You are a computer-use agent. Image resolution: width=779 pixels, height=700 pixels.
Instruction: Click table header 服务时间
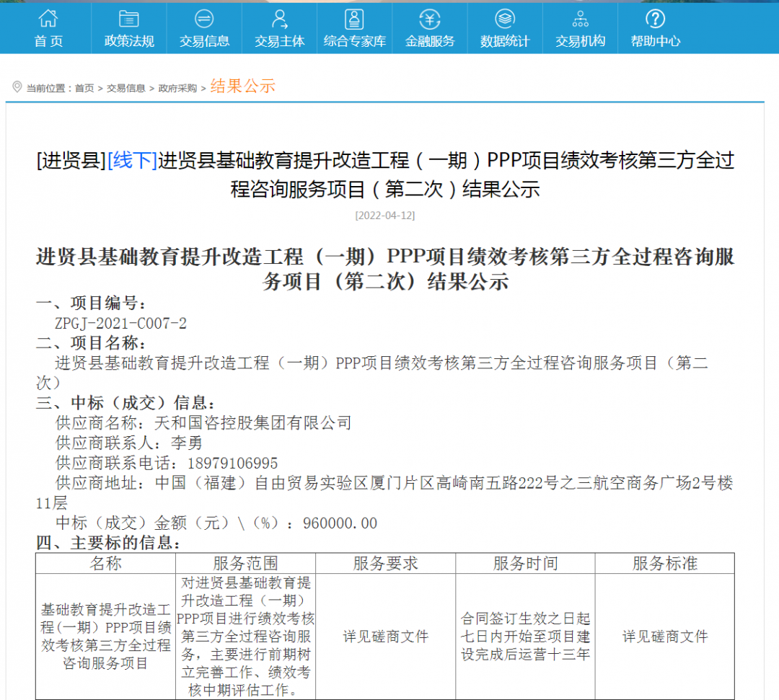(525, 564)
